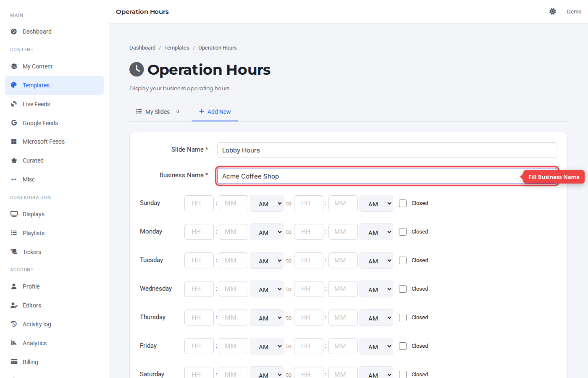Toggle theme with the sun icon
Image resolution: width=588 pixels, height=378 pixels.
point(553,11)
